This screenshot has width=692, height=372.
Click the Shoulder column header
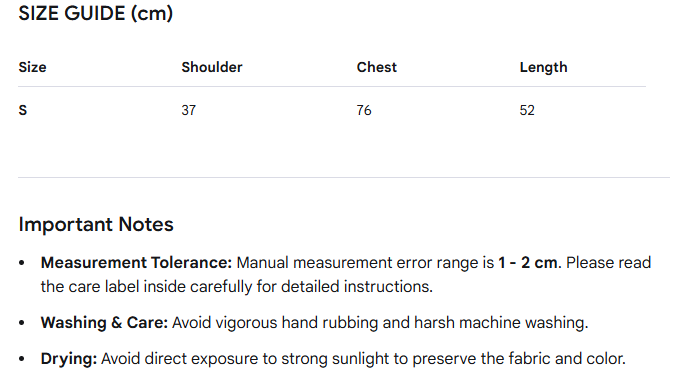pyautogui.click(x=212, y=67)
